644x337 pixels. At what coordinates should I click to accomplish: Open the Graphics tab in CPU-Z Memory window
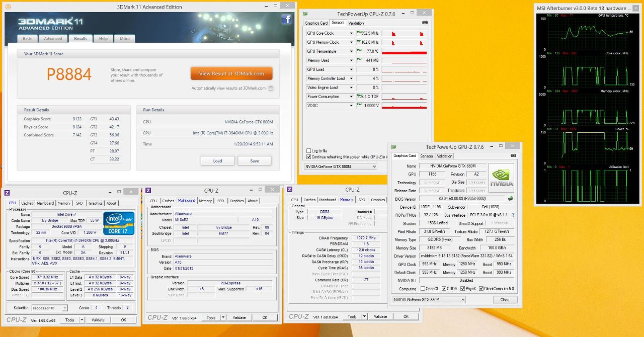378,200
